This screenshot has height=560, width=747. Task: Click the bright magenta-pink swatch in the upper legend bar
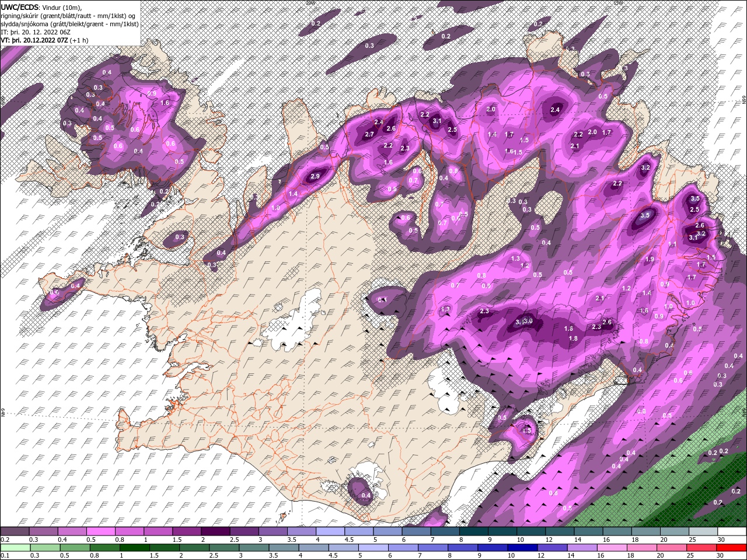click(100, 531)
